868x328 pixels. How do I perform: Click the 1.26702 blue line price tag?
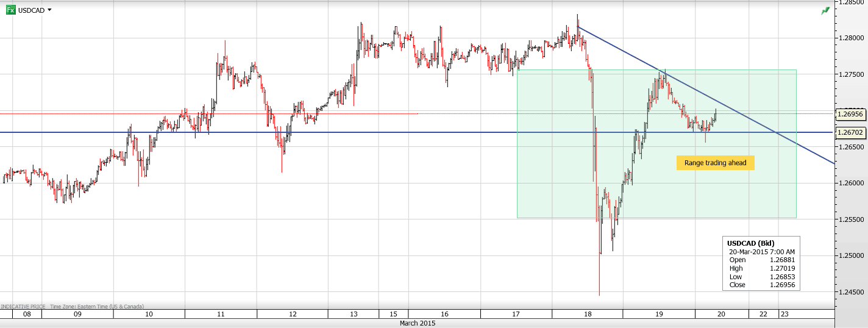tap(850, 132)
